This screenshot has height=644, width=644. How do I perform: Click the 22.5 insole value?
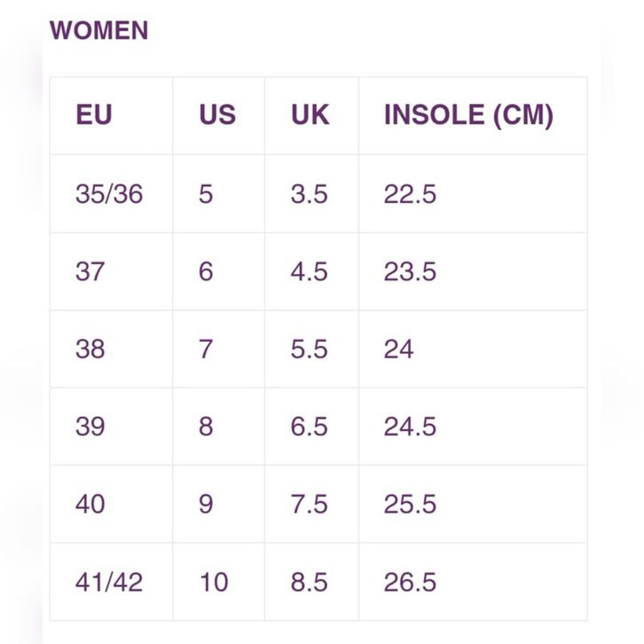click(x=410, y=193)
